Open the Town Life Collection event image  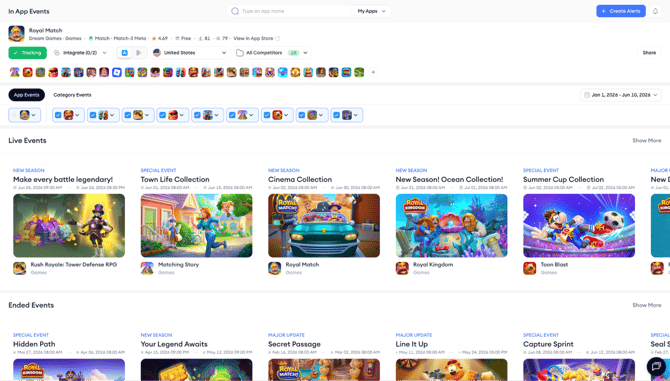tap(197, 226)
